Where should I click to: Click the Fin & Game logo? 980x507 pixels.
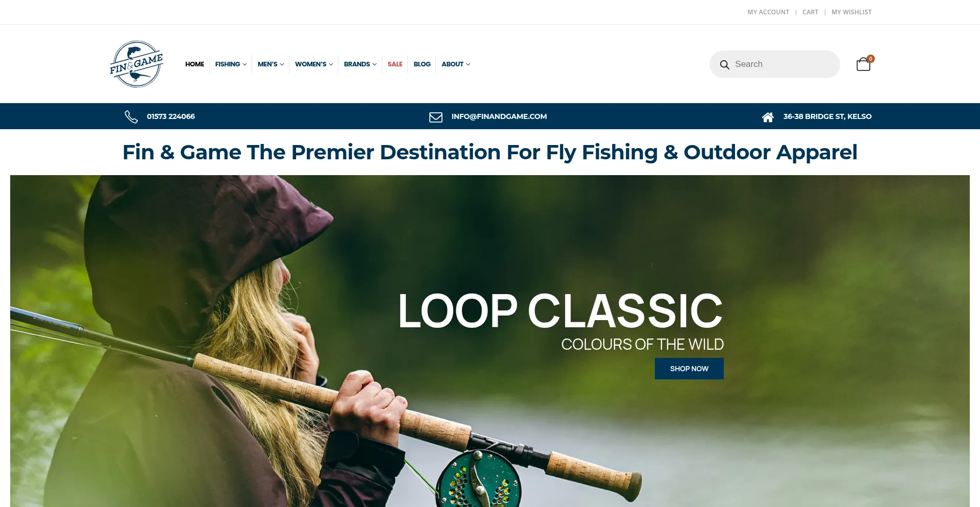click(x=136, y=64)
